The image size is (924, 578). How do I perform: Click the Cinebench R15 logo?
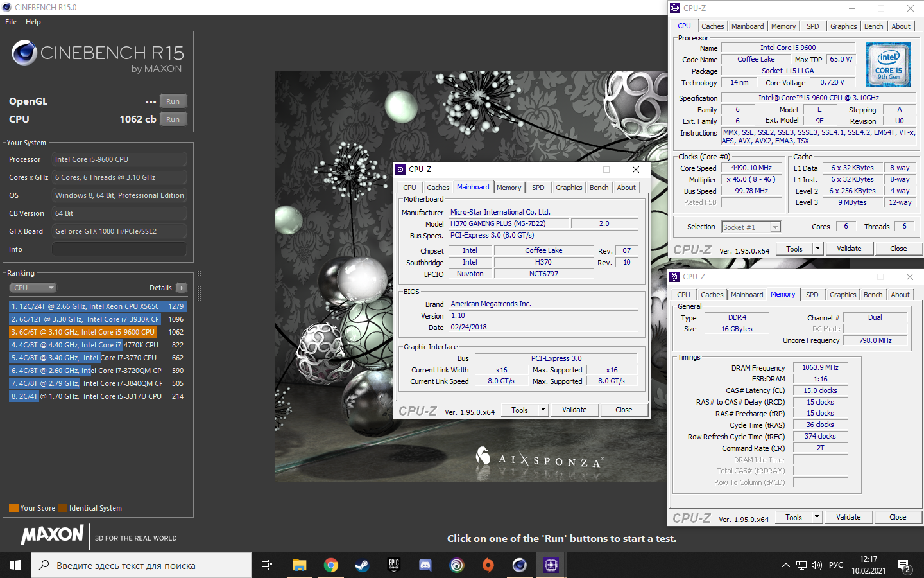point(98,57)
